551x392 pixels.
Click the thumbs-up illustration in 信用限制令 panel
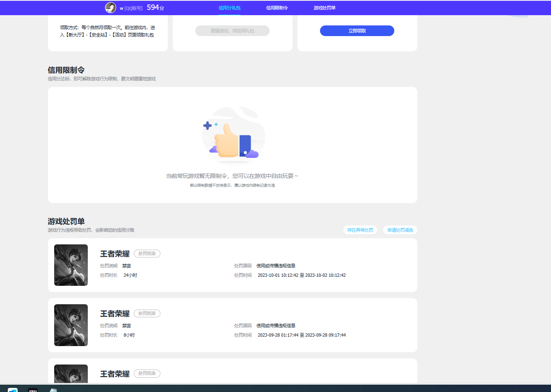[x=233, y=134]
